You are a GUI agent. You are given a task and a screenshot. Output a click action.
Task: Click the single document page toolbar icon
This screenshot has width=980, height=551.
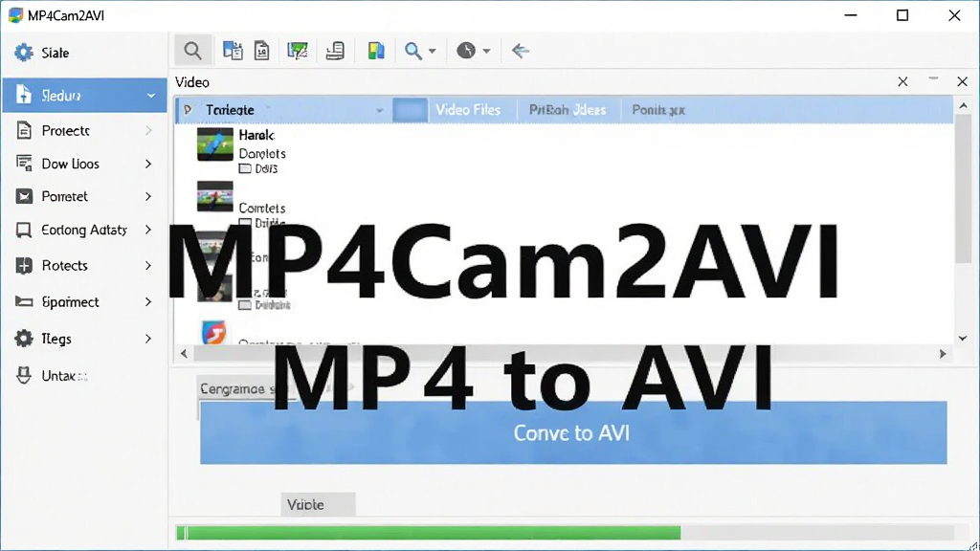click(x=262, y=51)
